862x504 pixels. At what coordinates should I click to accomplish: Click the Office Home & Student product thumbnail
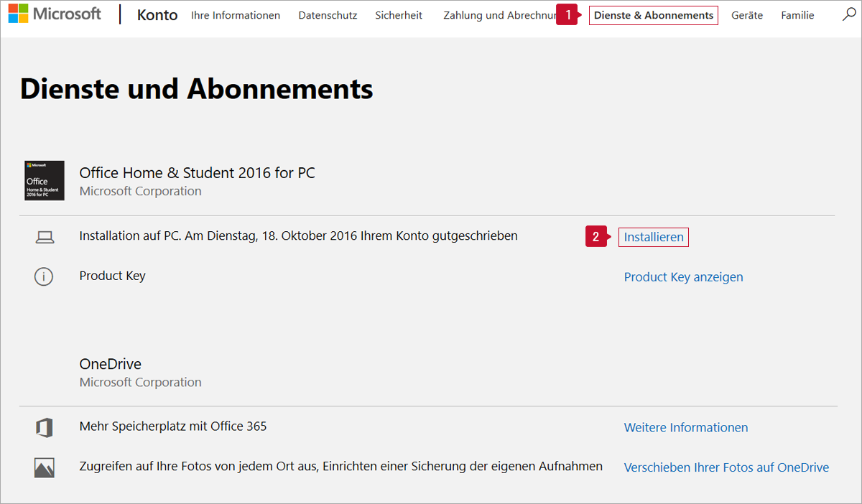coord(45,180)
